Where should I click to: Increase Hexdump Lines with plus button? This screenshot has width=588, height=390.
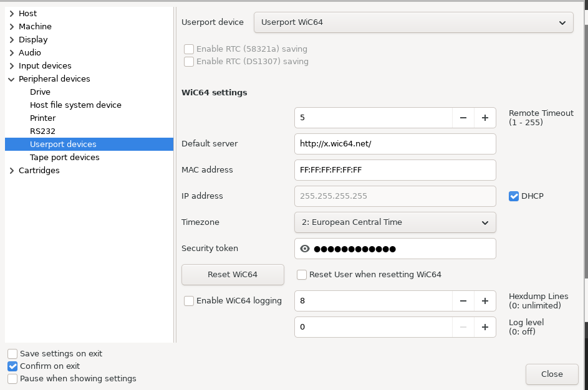pos(485,301)
